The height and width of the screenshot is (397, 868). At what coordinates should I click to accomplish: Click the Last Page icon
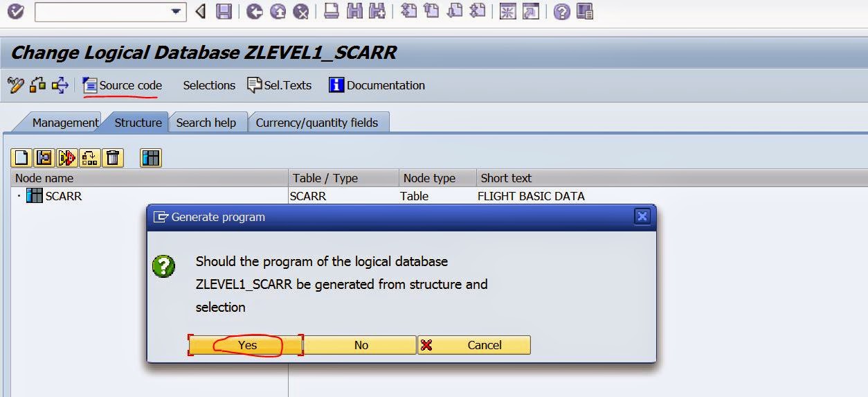pyautogui.click(x=477, y=12)
